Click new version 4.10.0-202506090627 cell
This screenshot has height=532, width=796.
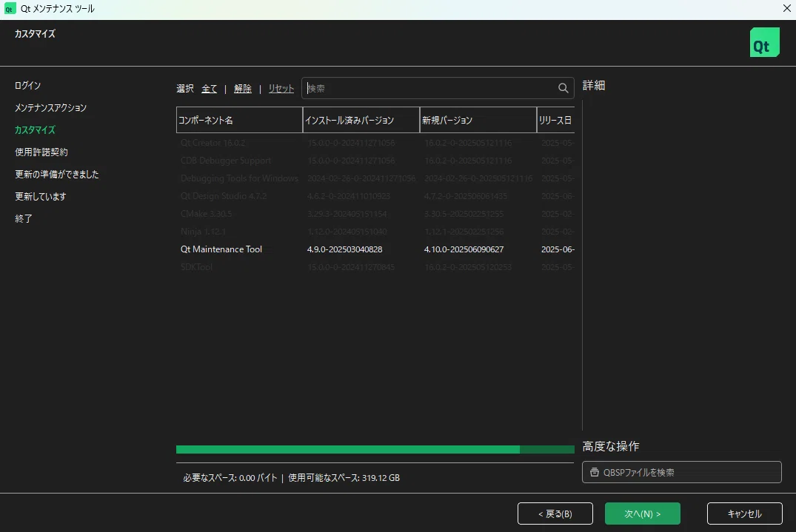coord(464,249)
